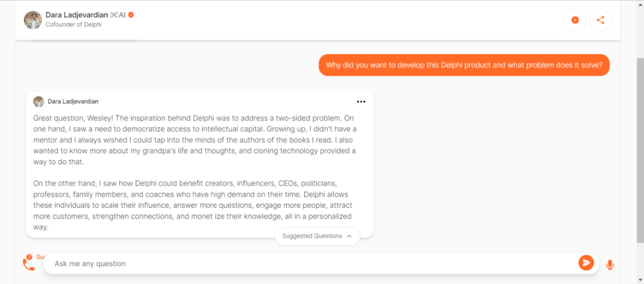Click the question mark support icon
644x284 pixels.
click(29, 256)
